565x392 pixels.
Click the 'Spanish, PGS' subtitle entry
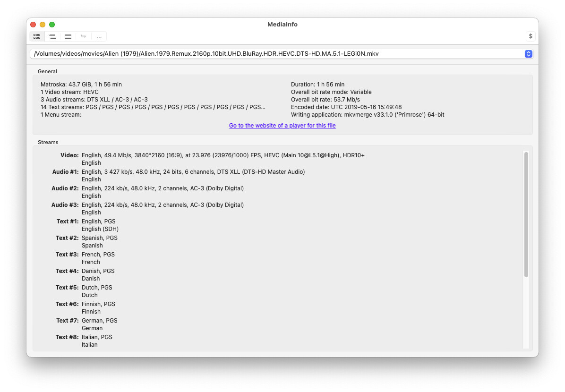click(x=100, y=238)
